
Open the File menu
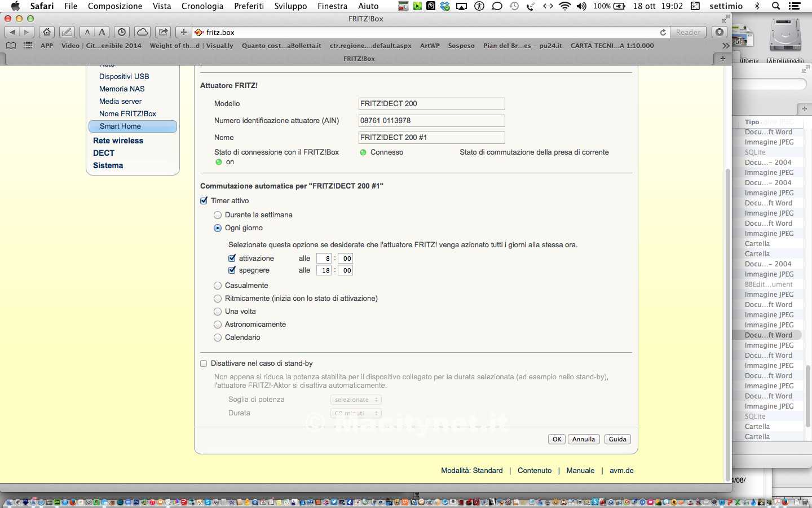[x=71, y=6]
